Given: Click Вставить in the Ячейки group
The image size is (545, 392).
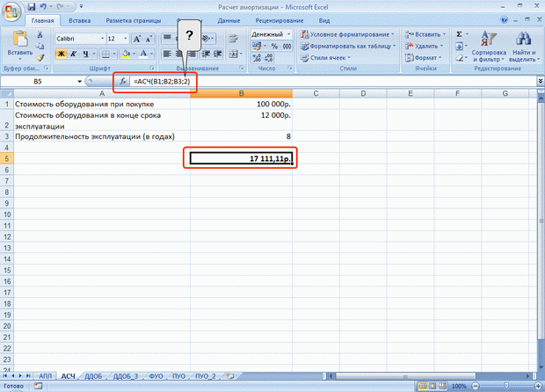Looking at the screenshot, I should click(425, 34).
